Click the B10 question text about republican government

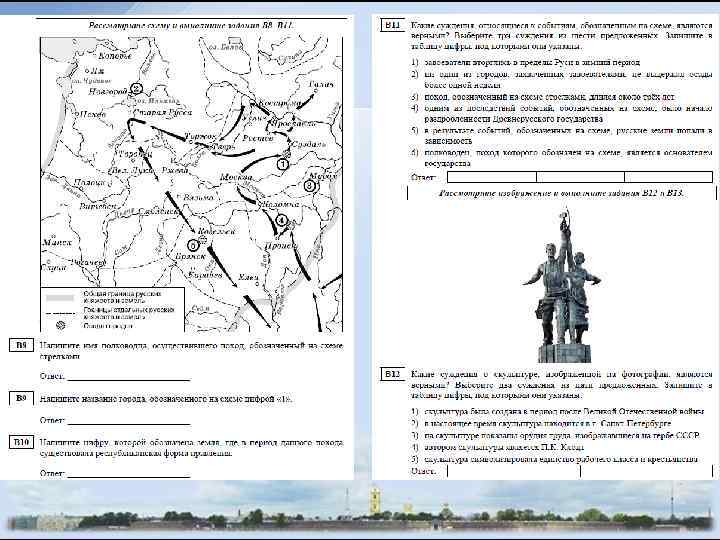[191, 448]
